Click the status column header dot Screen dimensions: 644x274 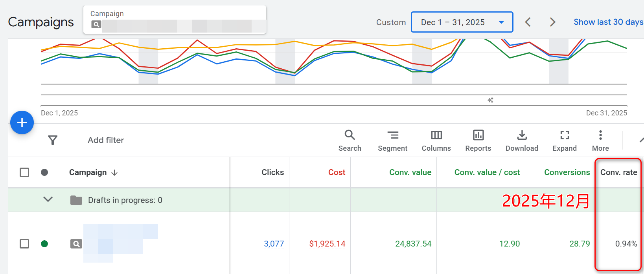click(44, 172)
